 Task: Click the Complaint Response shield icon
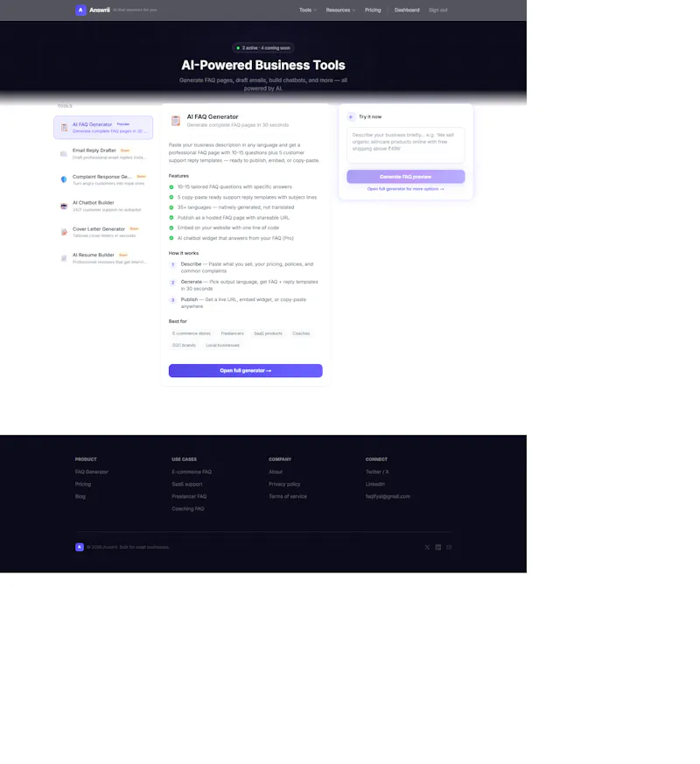point(64,179)
